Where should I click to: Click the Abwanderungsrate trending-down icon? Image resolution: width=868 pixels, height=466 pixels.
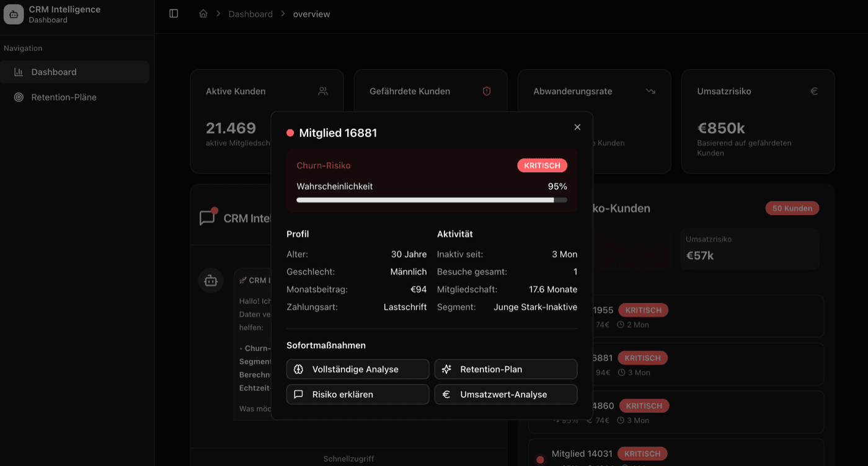[650, 91]
